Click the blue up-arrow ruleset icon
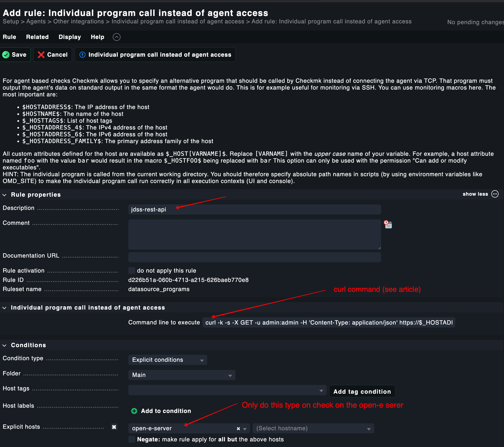504x447 pixels. [82, 55]
